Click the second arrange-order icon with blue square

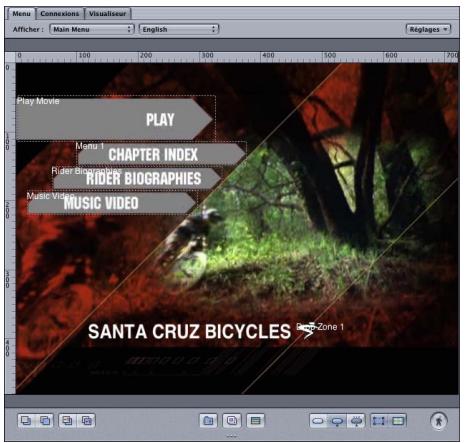point(45,421)
